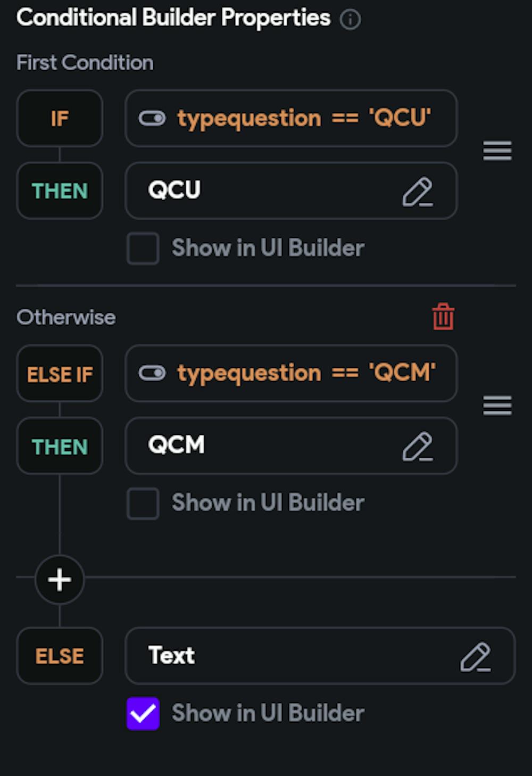This screenshot has height=776, width=532.
Task: Edit the ELSE Text widget with the pencil icon
Action: point(476,656)
